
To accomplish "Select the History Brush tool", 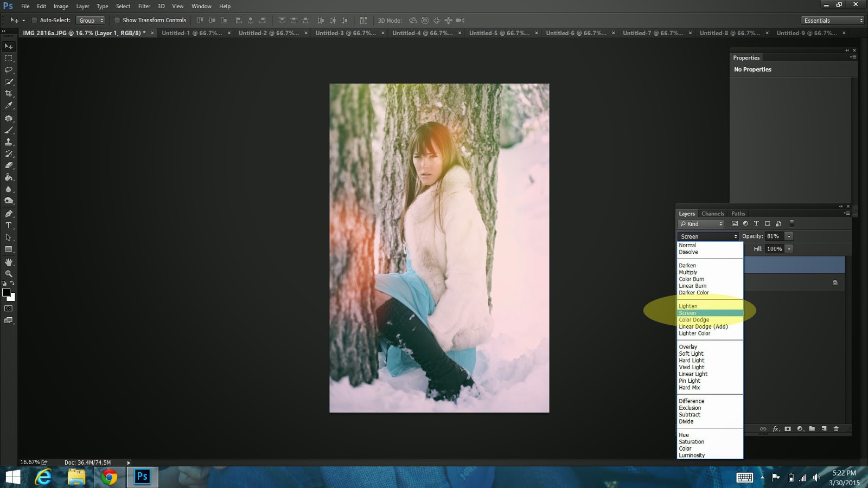I will 9,154.
